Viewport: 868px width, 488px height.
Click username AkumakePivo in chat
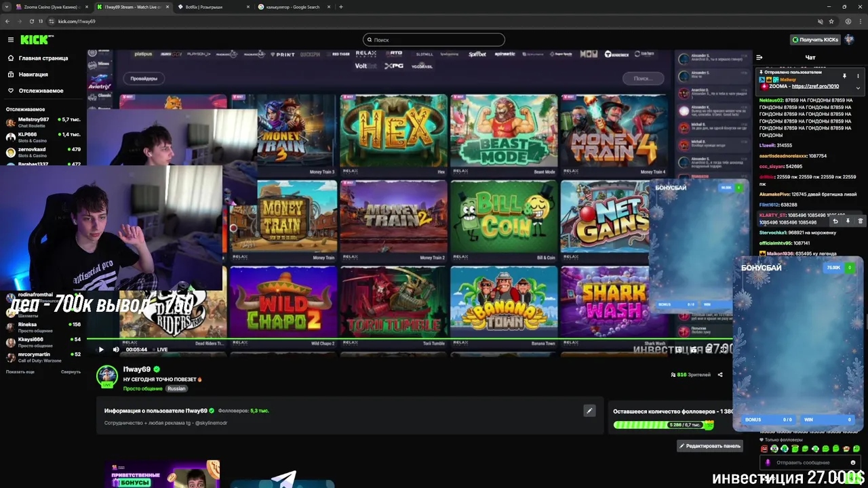coord(774,194)
